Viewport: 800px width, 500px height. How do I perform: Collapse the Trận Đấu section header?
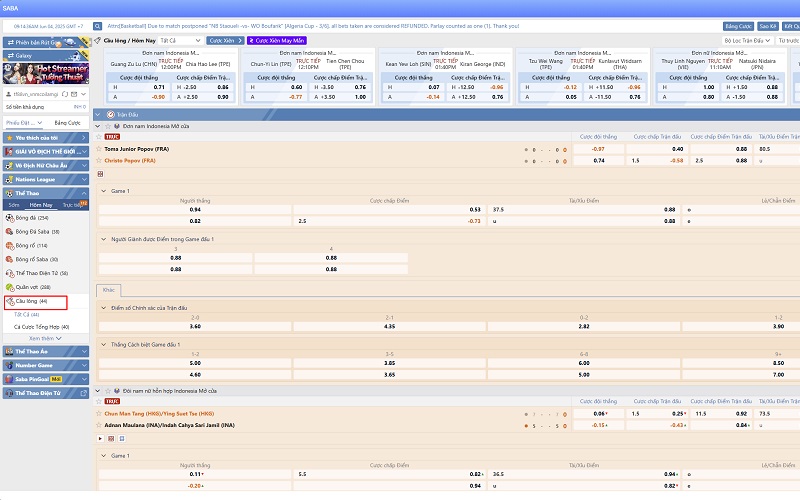[98, 115]
